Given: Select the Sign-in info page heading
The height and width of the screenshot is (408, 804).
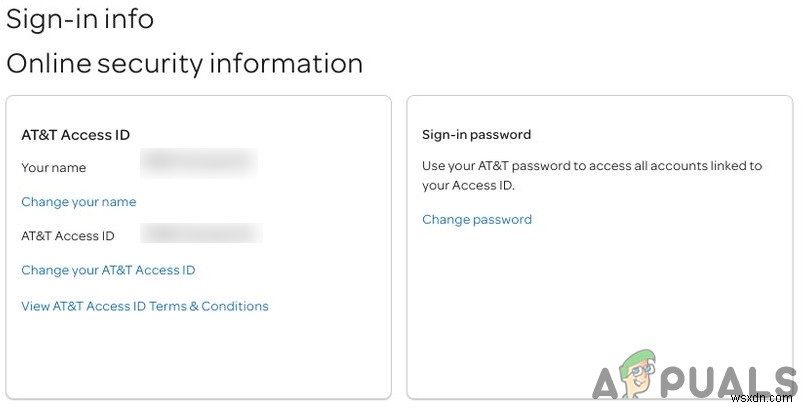Looking at the screenshot, I should click(x=80, y=19).
